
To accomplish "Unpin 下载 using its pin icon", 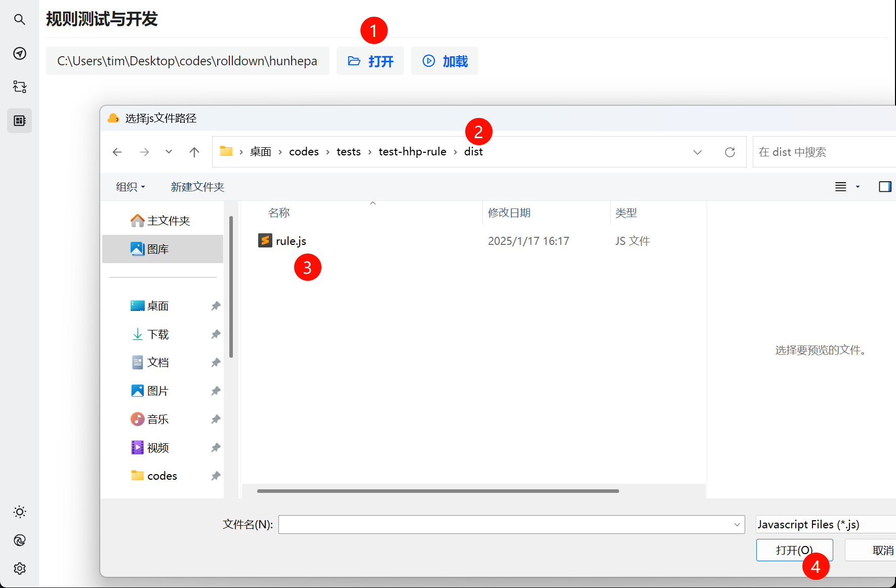I will (216, 334).
